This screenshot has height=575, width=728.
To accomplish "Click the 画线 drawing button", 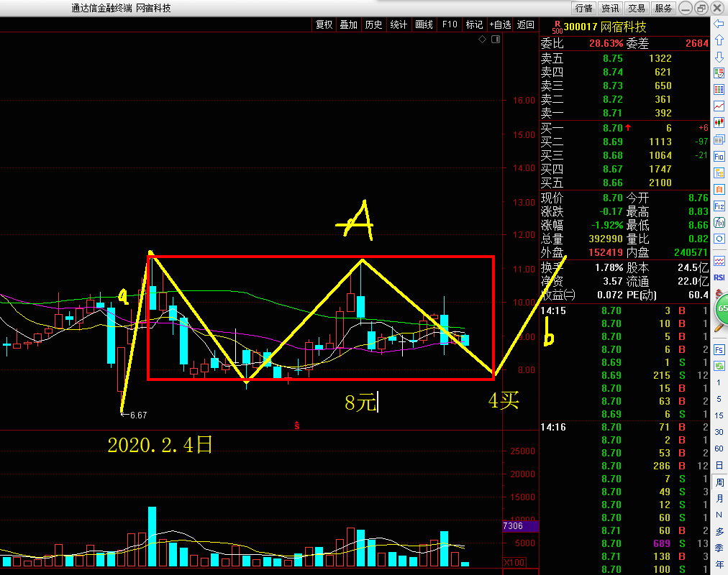I will pyautogui.click(x=424, y=24).
